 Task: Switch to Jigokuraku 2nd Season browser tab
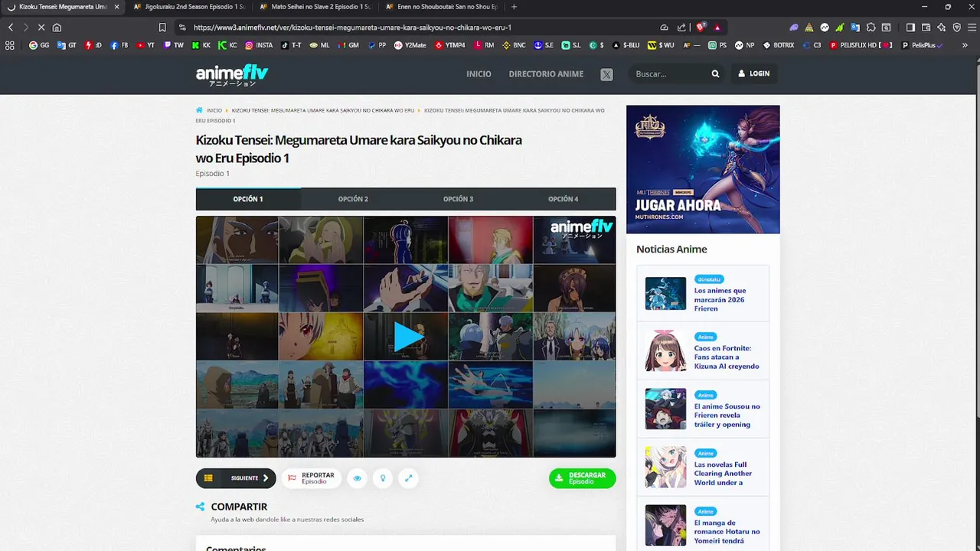(x=188, y=7)
